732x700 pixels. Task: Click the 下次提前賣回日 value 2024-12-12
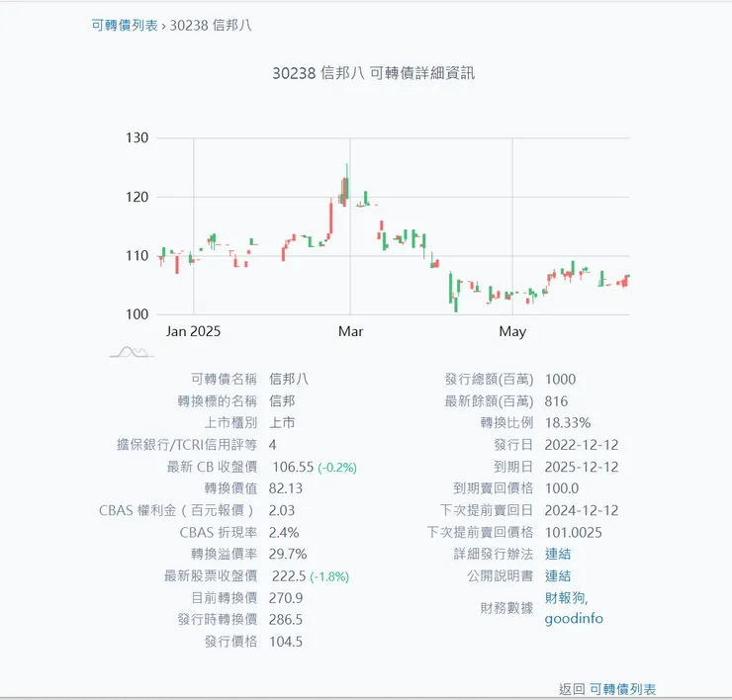tap(582, 510)
